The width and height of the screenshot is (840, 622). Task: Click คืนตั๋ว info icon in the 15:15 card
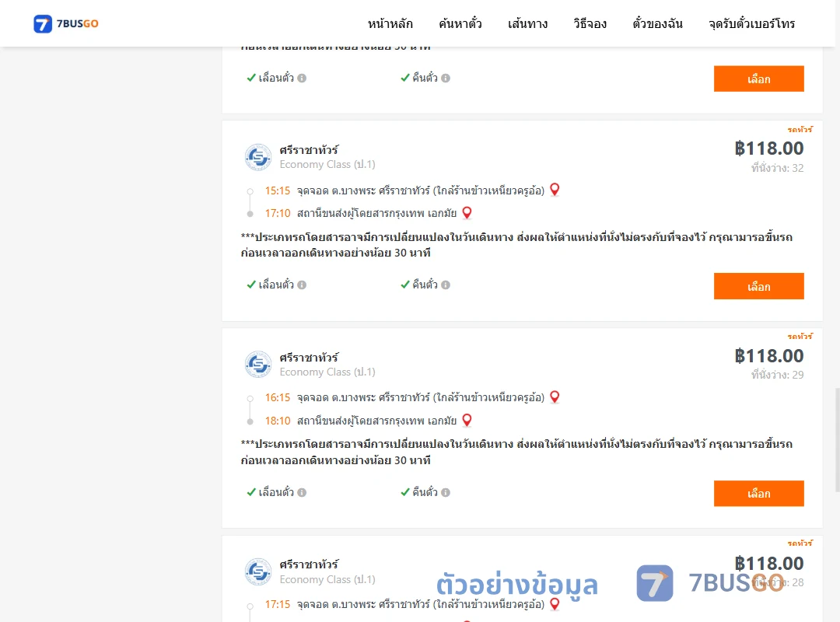pyautogui.click(x=446, y=285)
